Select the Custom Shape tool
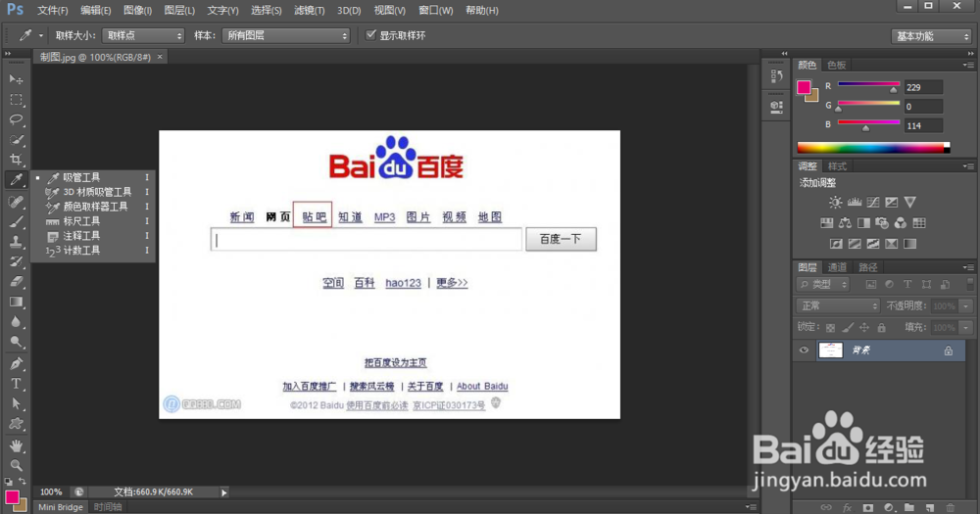 (17, 424)
